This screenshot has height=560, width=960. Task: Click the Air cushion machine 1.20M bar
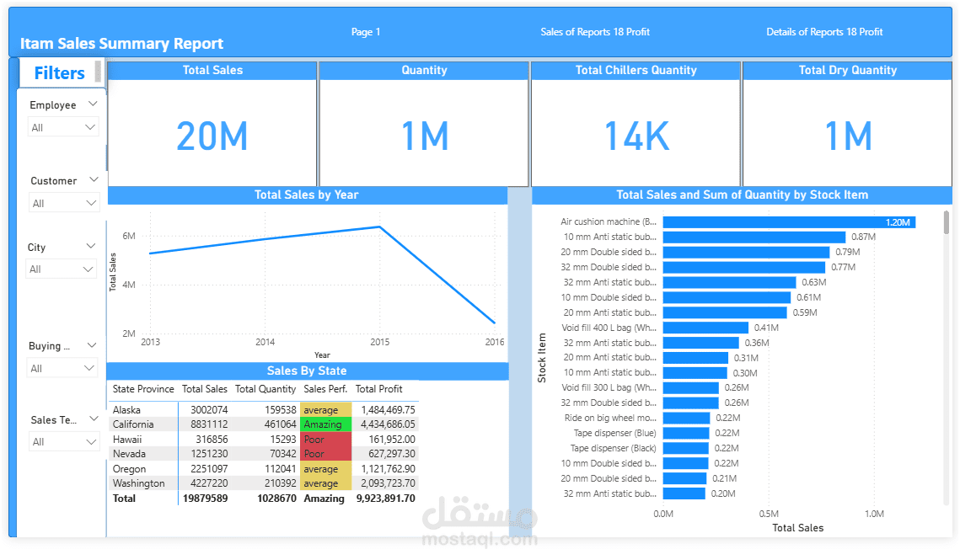pyautogui.click(x=789, y=222)
